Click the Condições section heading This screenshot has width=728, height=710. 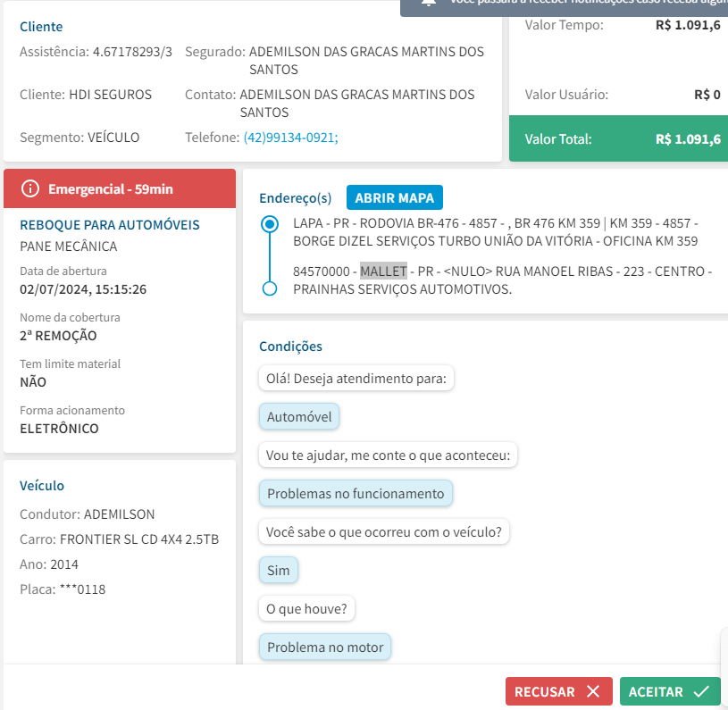(x=290, y=347)
